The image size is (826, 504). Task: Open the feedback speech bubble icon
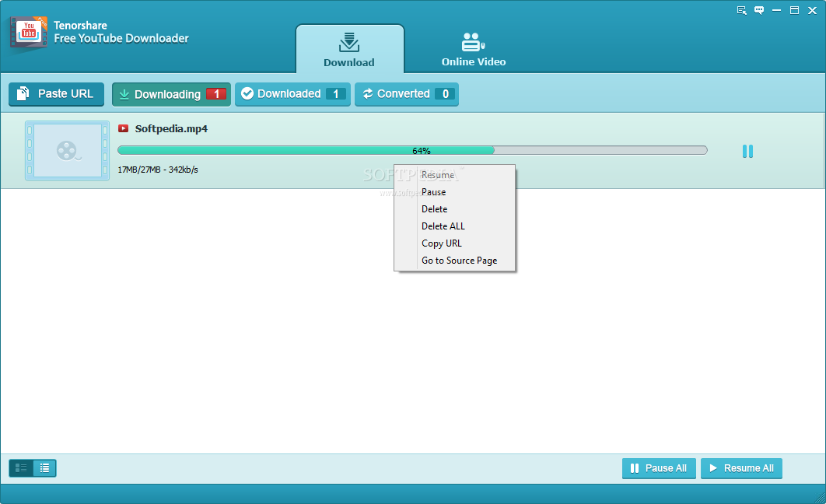coord(759,11)
